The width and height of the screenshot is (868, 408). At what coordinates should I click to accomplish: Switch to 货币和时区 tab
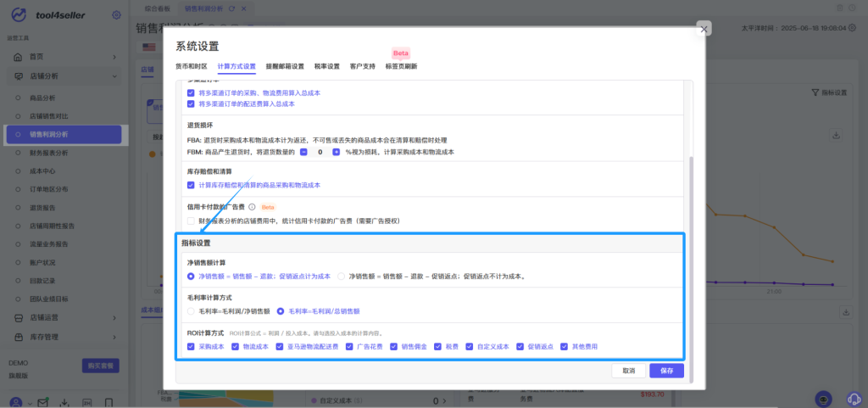coord(192,66)
